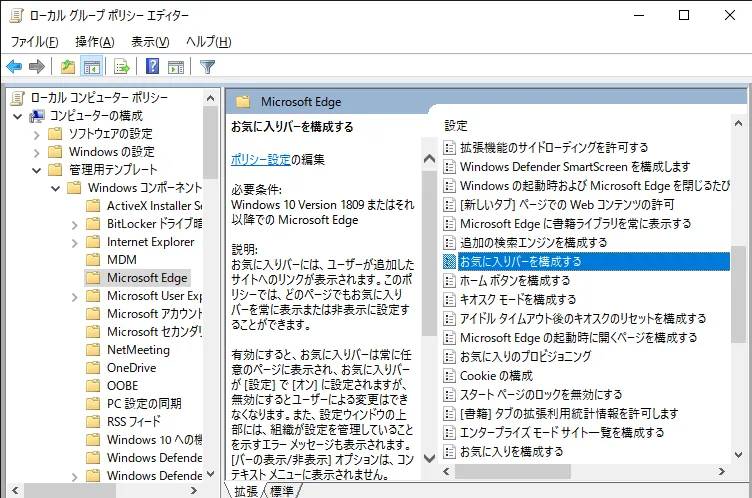Select エンタープライズ モード サイト一覧を構成する setting
Image resolution: width=752 pixels, height=498 pixels.
(562, 433)
